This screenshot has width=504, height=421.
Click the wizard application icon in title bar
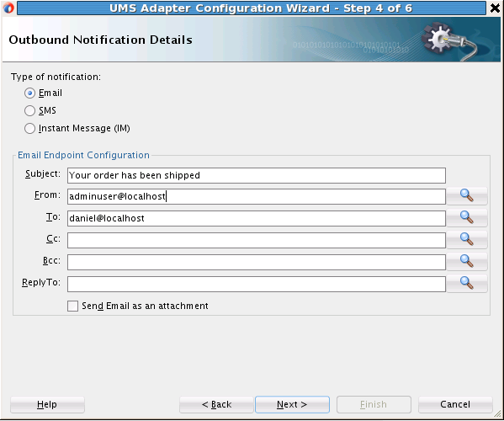[8, 8]
